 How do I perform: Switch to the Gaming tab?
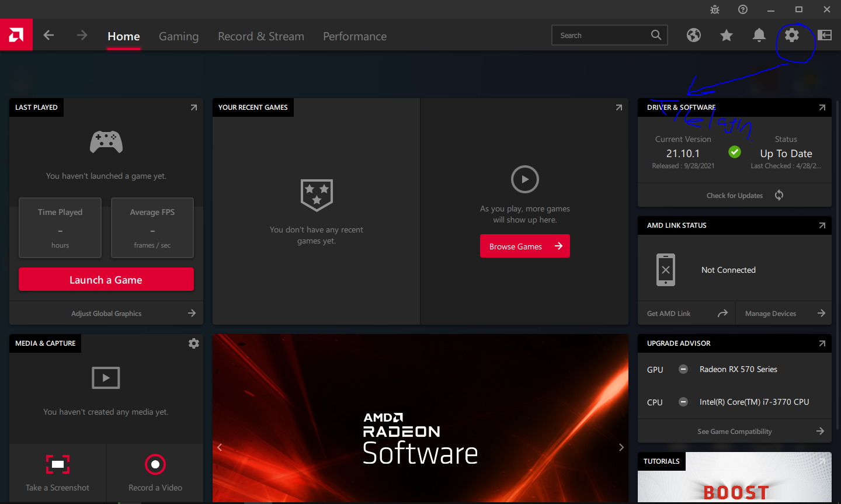179,36
